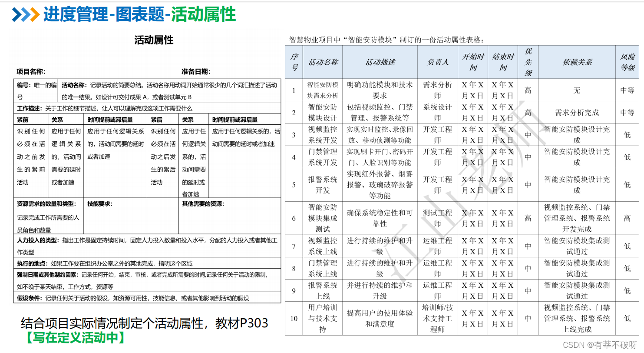
Task: Select the 编号 cell in the template form
Action: [x=36, y=91]
